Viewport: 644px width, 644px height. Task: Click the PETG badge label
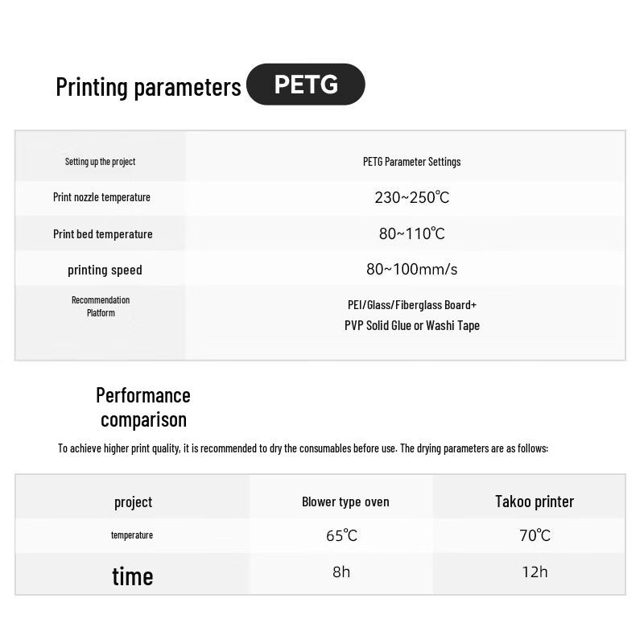point(306,85)
